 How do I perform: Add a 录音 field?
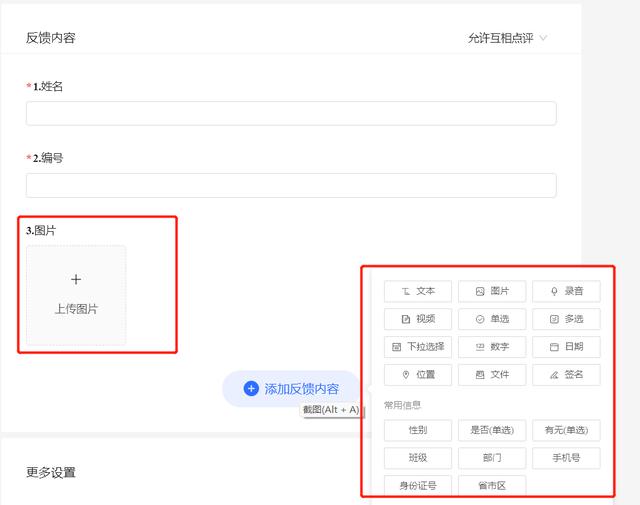click(x=566, y=291)
